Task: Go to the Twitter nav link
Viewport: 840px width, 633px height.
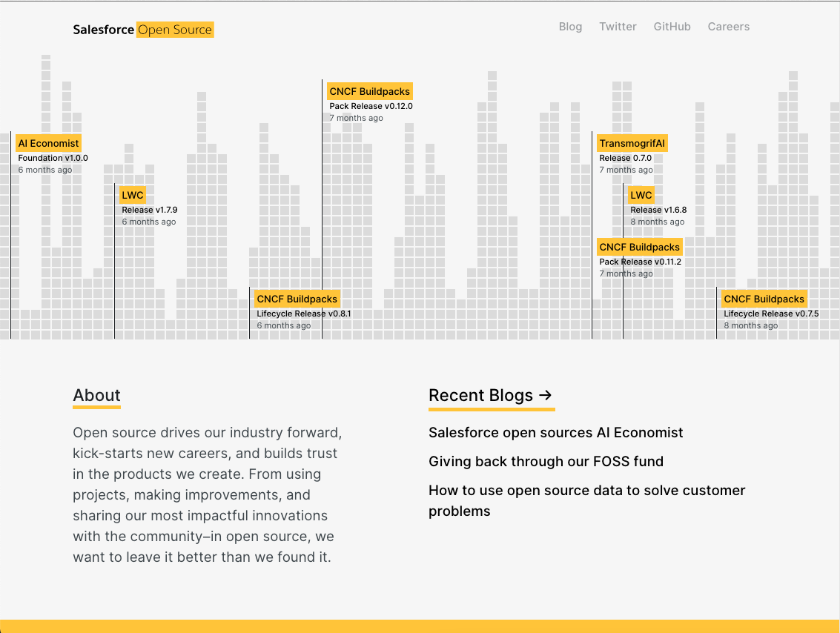Action: [618, 27]
